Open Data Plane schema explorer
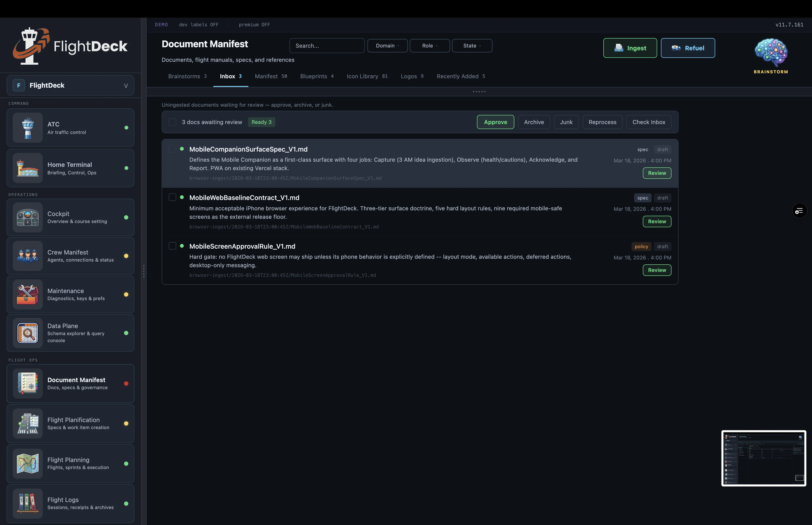Viewport: 812px width, 525px height. point(70,333)
